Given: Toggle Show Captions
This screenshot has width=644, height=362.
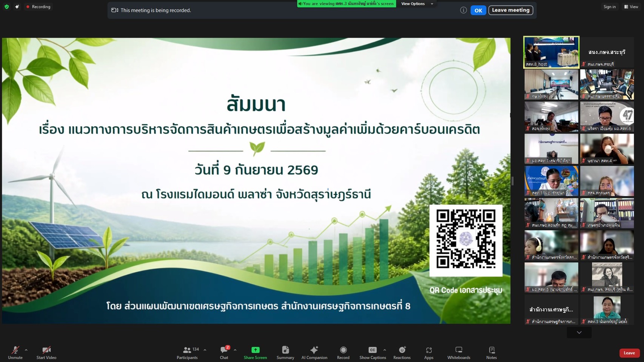Looking at the screenshot, I should coord(373,353).
